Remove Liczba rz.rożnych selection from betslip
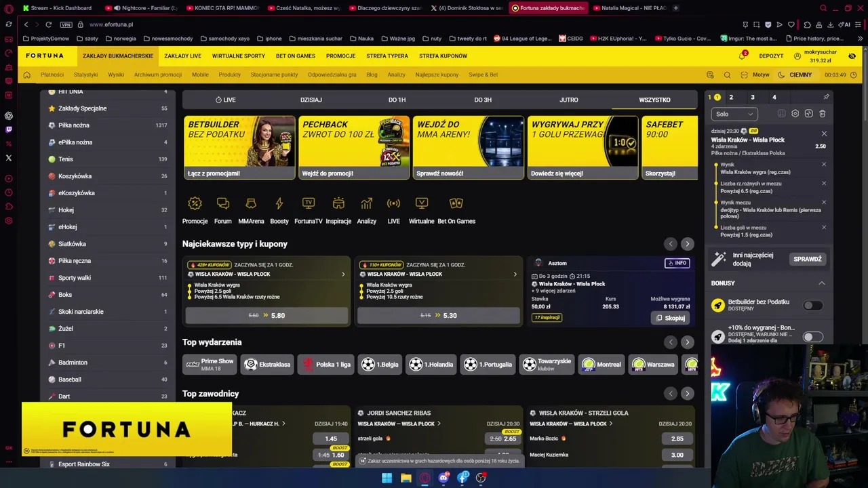 (x=824, y=184)
